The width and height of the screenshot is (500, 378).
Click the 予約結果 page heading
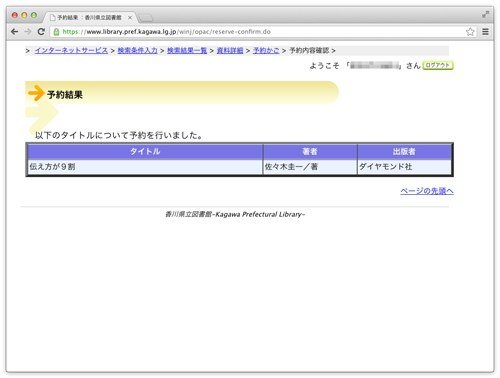tap(65, 95)
